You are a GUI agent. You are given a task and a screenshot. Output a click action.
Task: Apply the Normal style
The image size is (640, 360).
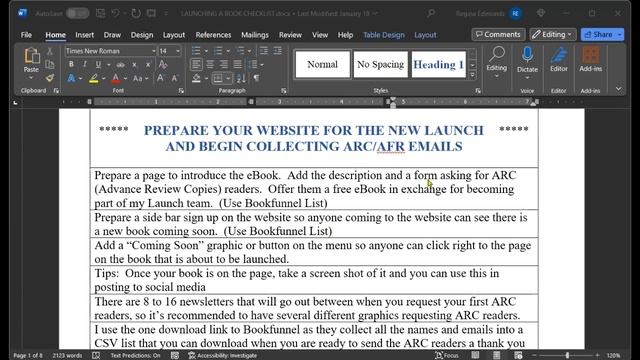click(322, 64)
